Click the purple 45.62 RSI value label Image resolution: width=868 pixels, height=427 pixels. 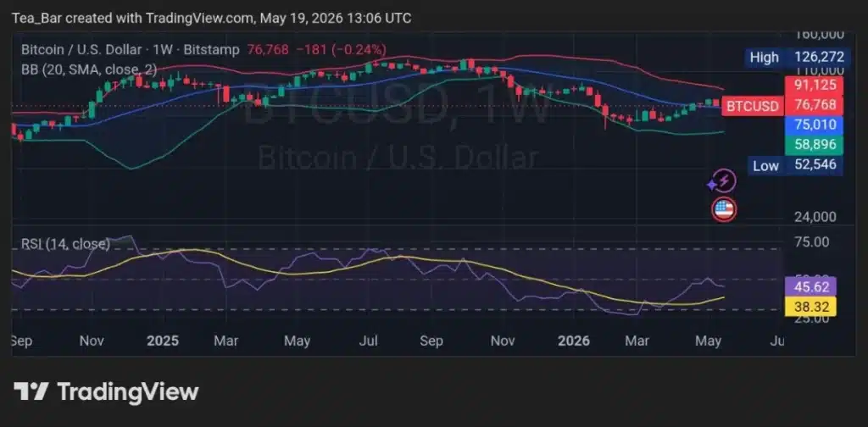[810, 286]
